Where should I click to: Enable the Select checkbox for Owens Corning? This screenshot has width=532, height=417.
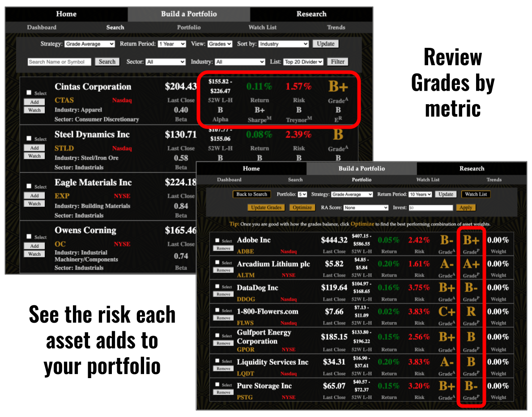(x=29, y=236)
